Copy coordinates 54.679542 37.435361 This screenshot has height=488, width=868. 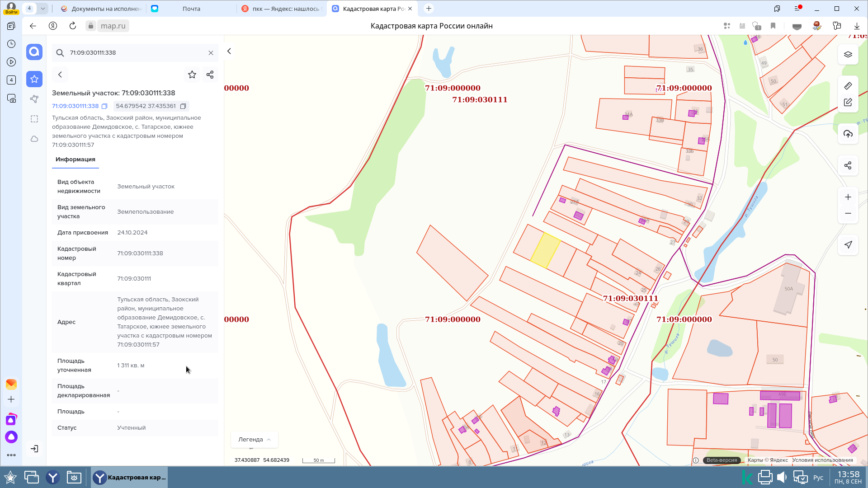point(183,106)
